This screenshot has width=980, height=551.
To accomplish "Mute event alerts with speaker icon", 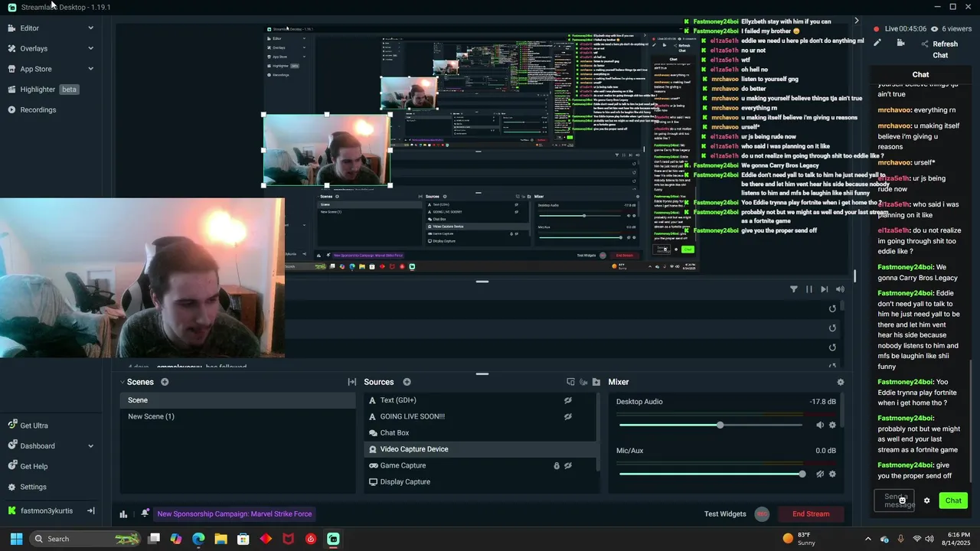I will [840, 289].
